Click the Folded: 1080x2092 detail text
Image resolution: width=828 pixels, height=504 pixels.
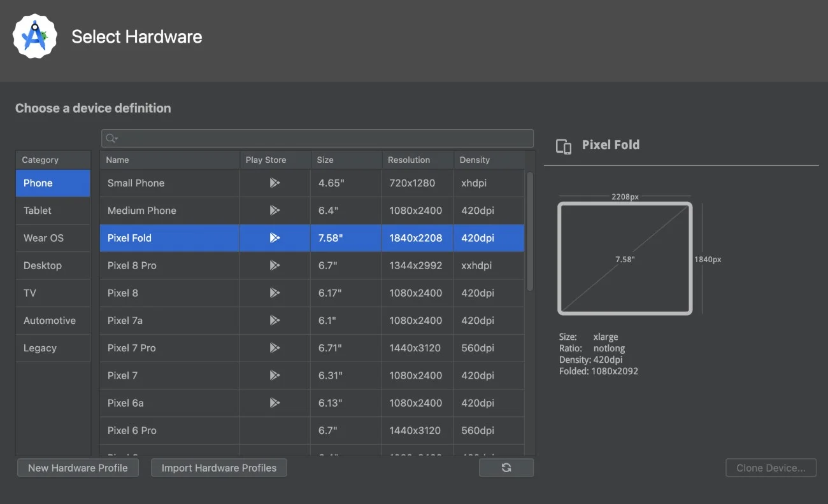(599, 371)
